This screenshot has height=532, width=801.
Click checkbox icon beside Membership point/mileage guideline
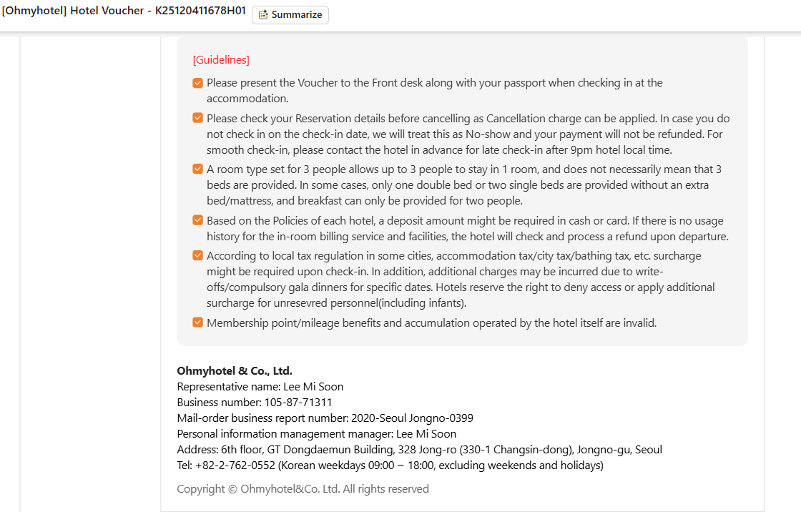coord(198,322)
